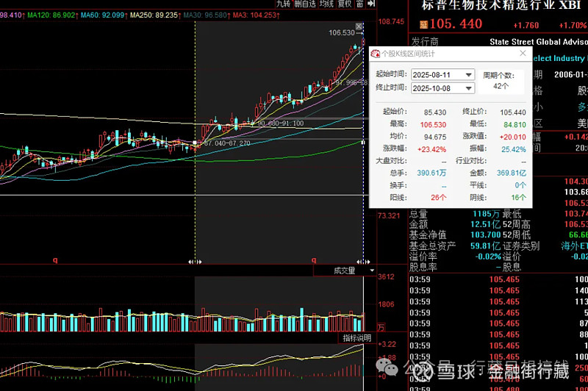Click the 73.321 price axis label

point(389,216)
